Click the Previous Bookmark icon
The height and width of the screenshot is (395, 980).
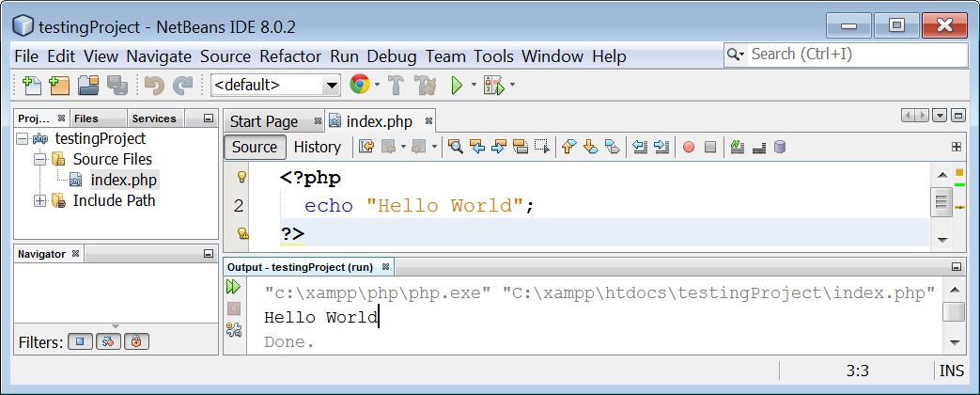point(568,147)
